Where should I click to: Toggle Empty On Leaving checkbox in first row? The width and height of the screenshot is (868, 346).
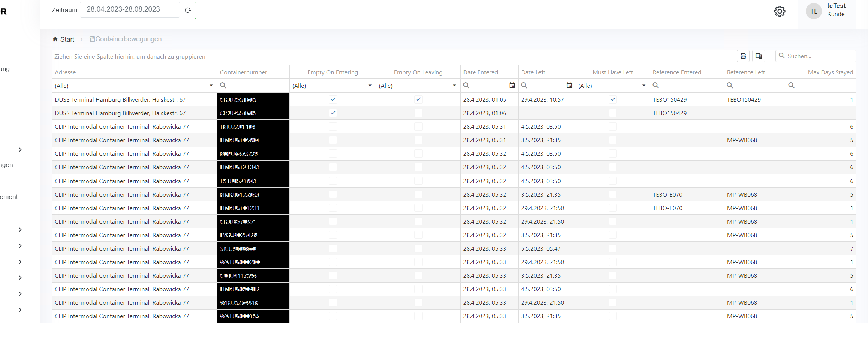pos(418,99)
